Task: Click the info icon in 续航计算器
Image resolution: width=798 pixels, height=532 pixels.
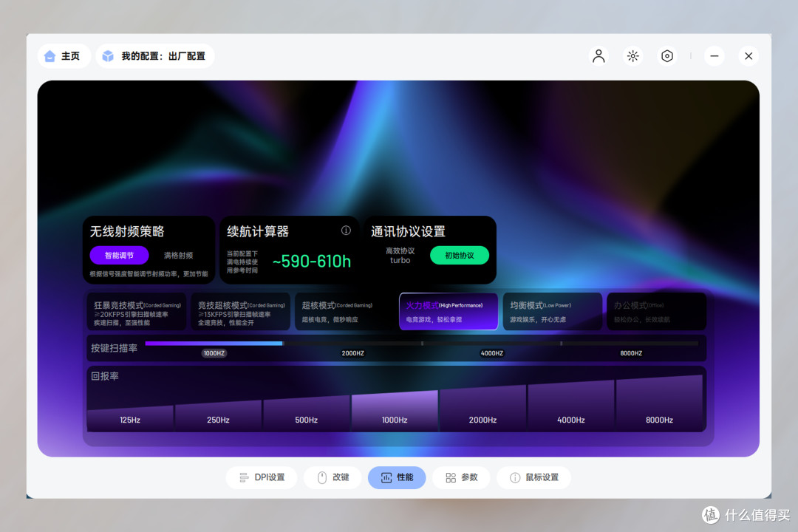Action: 346,231
